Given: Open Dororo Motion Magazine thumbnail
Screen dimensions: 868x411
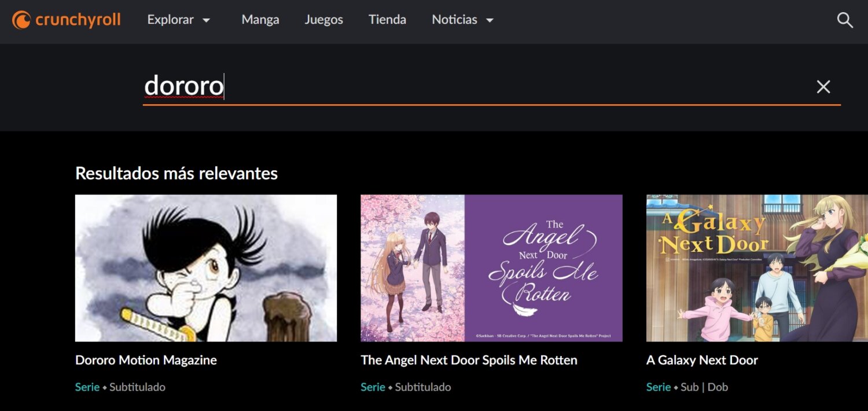Looking at the screenshot, I should click(206, 268).
